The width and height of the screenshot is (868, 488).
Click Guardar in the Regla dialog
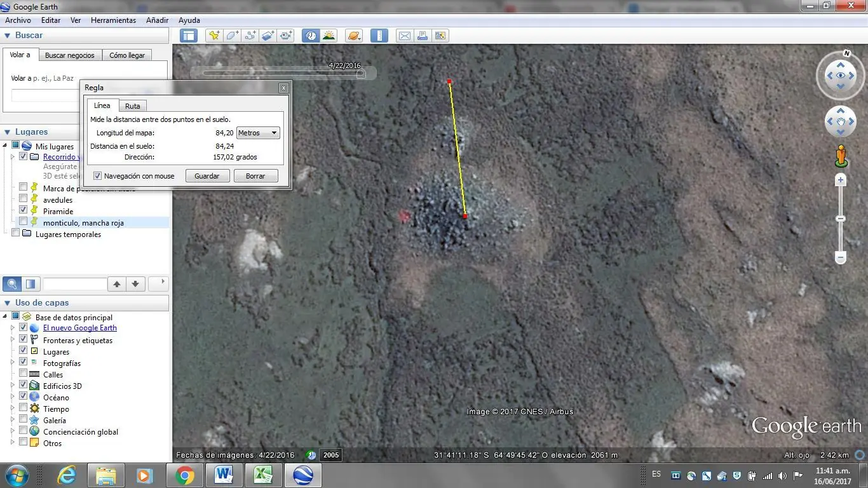[207, 176]
